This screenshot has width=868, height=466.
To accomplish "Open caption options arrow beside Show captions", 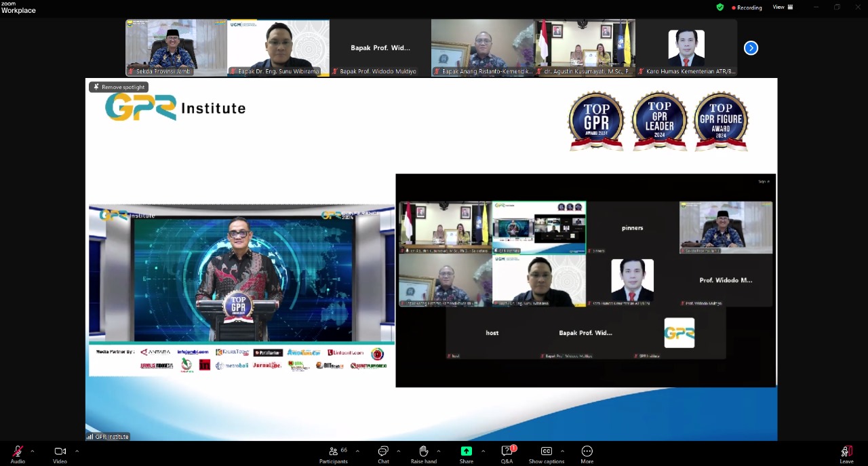I will coord(562,451).
